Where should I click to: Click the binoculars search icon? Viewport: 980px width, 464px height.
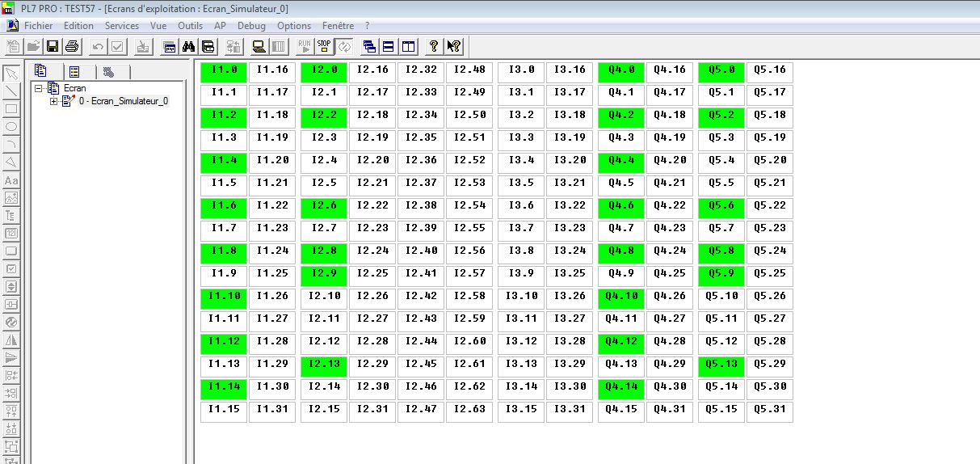click(x=189, y=46)
